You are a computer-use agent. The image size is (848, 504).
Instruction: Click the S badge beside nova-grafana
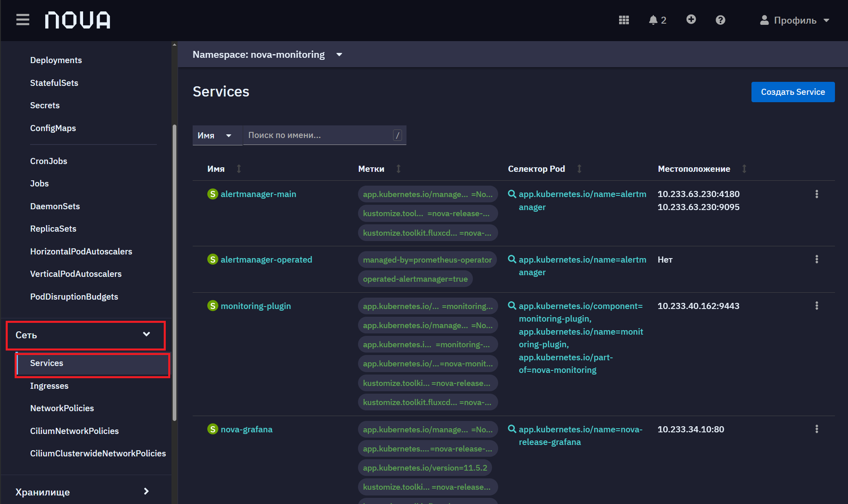click(x=213, y=429)
